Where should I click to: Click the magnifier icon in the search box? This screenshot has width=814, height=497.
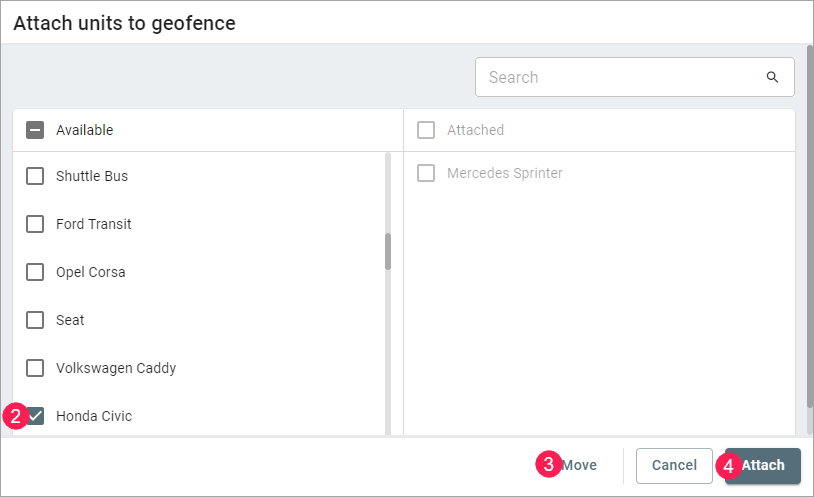tap(772, 77)
